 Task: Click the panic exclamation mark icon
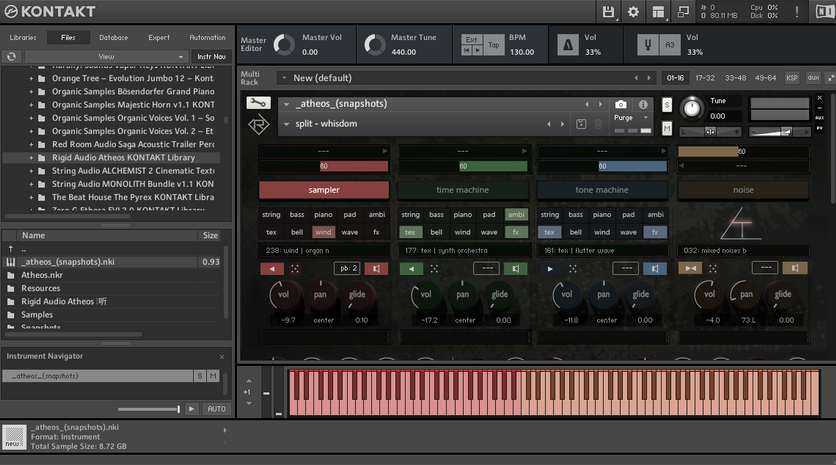797,12
